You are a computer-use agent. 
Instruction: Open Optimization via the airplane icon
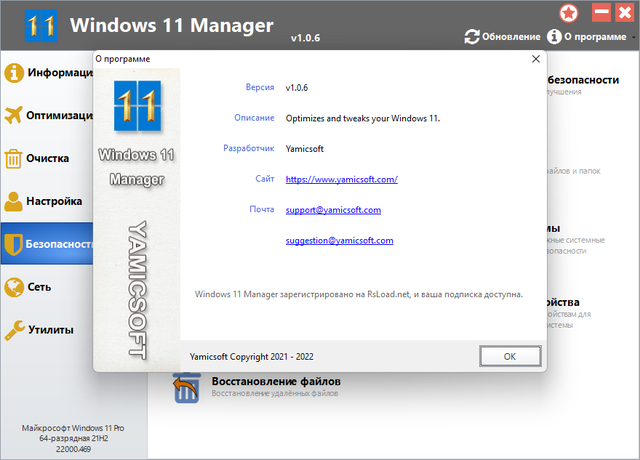click(x=13, y=115)
